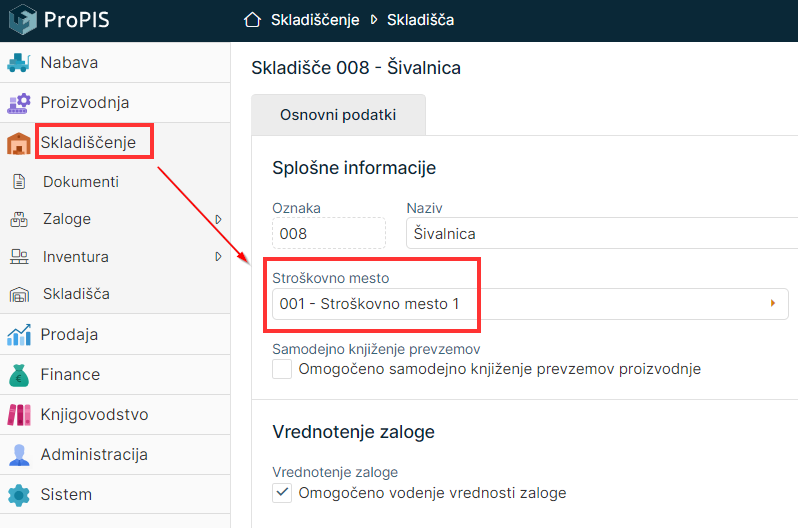
Task: Click the Skladiščenje warehouse icon
Action: 18,143
